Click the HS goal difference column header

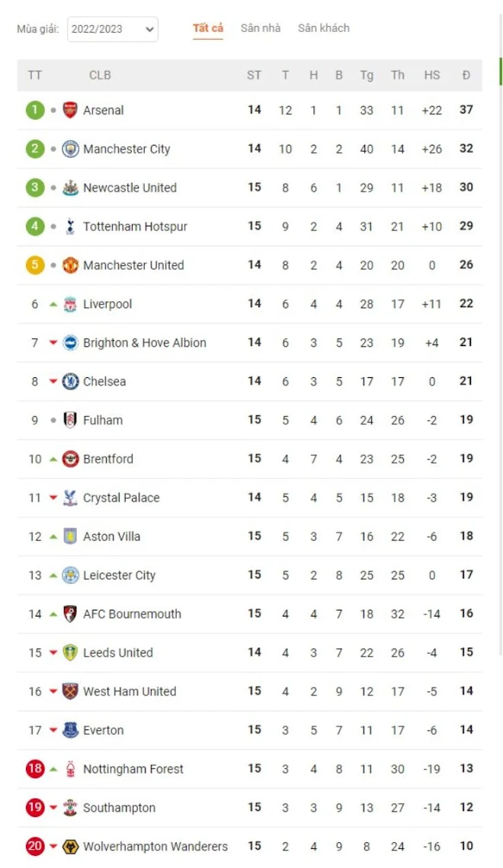point(431,75)
